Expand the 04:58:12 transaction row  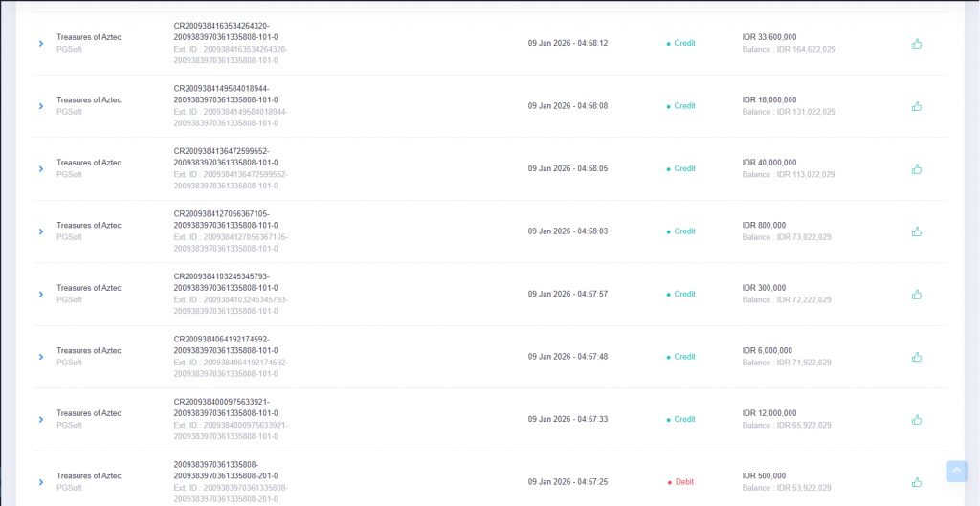41,43
